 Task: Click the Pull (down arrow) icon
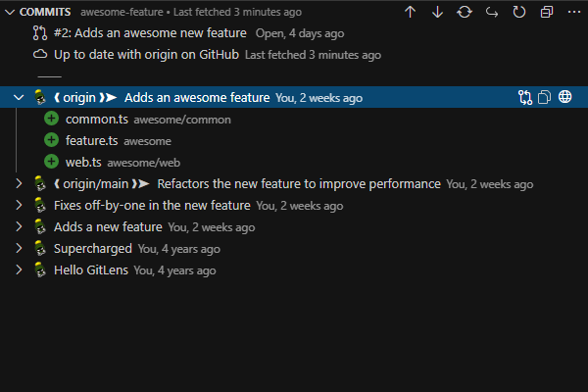coord(437,12)
